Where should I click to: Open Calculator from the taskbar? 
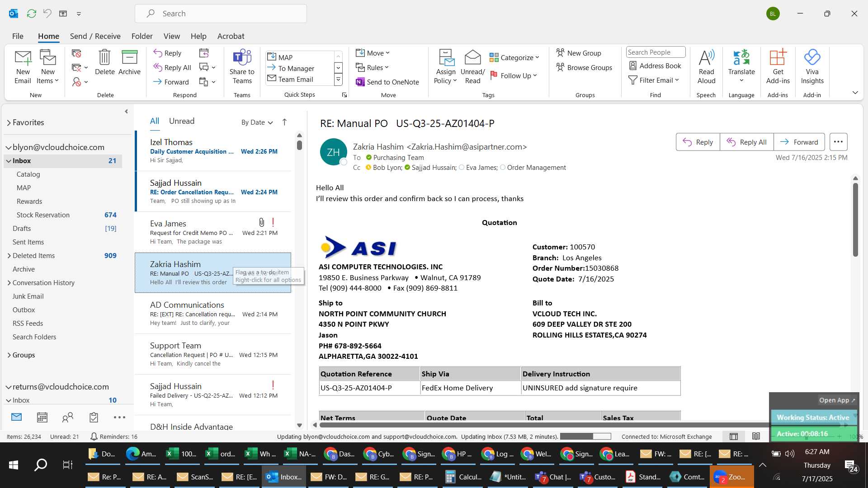pos(462,477)
